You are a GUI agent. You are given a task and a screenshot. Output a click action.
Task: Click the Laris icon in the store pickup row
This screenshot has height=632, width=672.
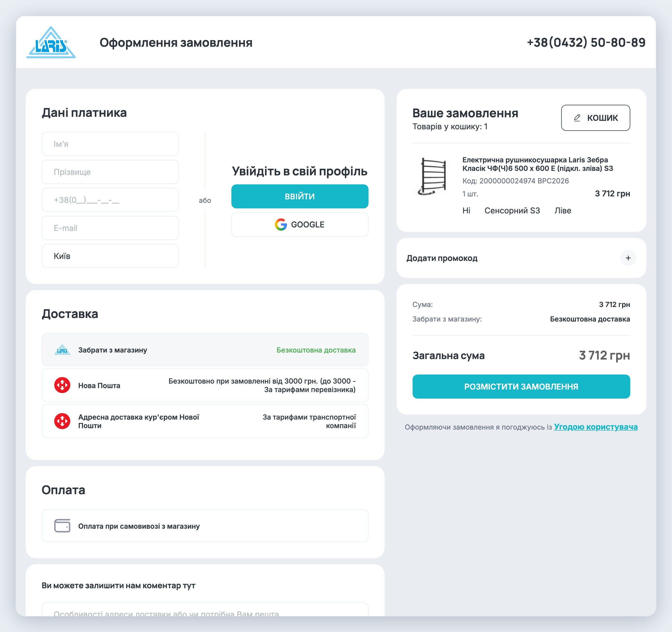coord(62,350)
